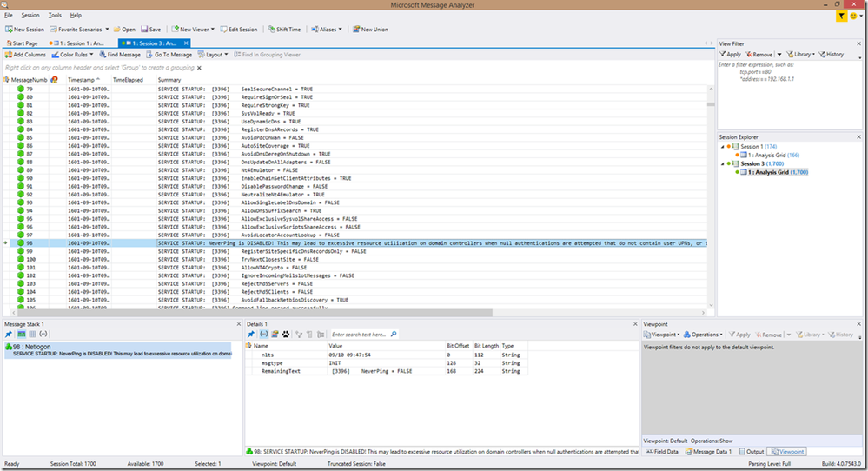Viewport: 868px width, 471px height.
Task: Open the Layout dropdown
Action: [213, 55]
